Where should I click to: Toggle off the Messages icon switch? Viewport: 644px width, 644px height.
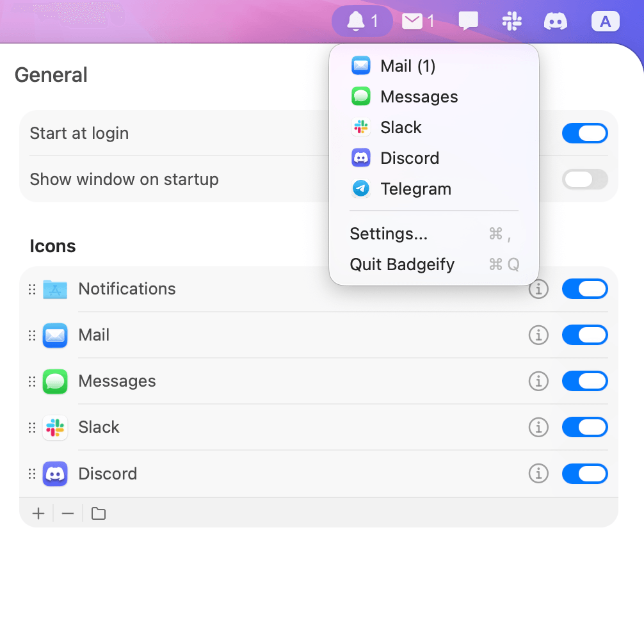pyautogui.click(x=585, y=381)
